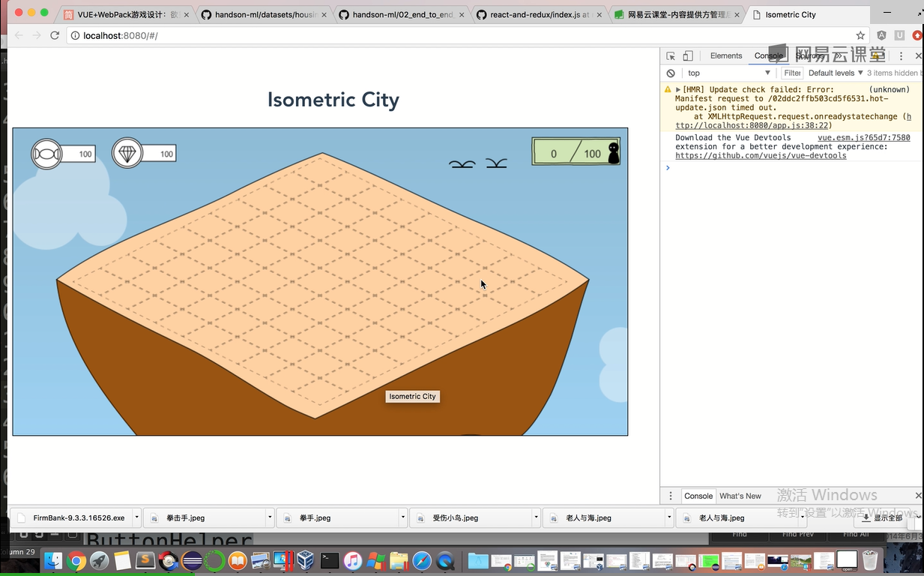This screenshot has width=924, height=576.
Task: Clear the console with the ban icon
Action: pos(671,73)
